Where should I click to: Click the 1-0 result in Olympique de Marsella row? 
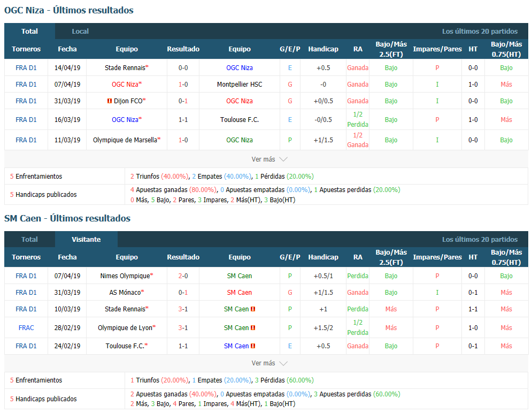[183, 140]
